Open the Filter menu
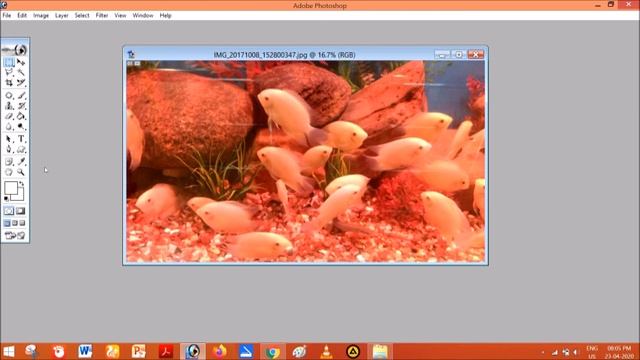 click(x=102, y=16)
